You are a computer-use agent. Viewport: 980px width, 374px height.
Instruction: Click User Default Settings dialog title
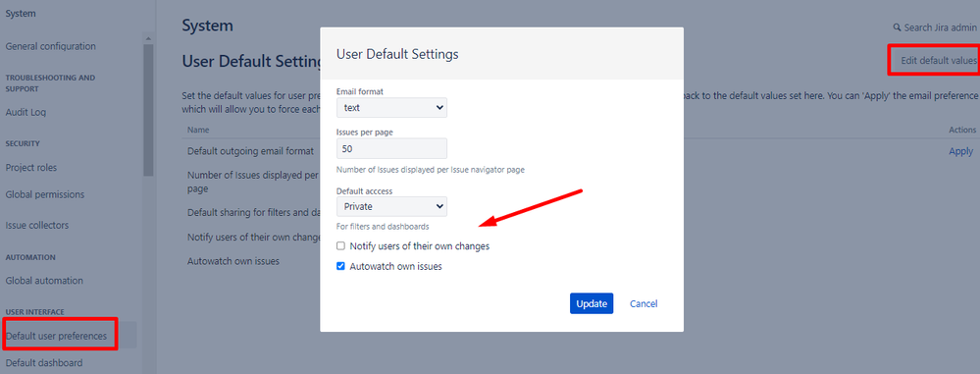(397, 54)
